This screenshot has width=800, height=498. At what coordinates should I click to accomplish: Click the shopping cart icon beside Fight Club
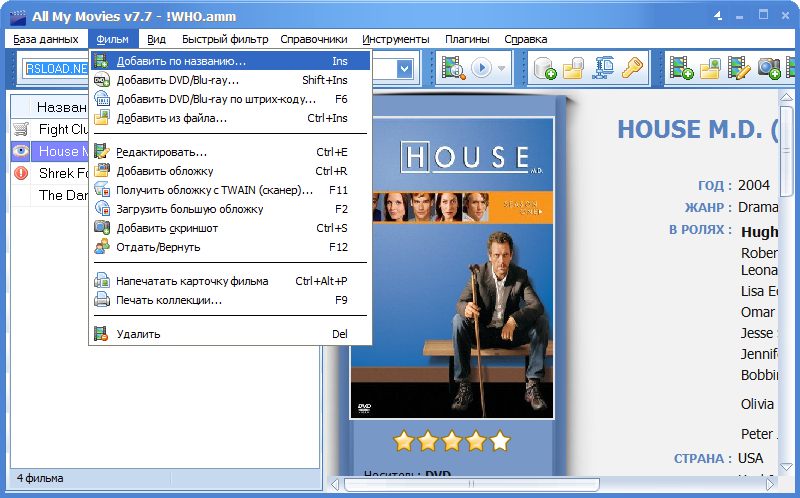pyautogui.click(x=21, y=129)
